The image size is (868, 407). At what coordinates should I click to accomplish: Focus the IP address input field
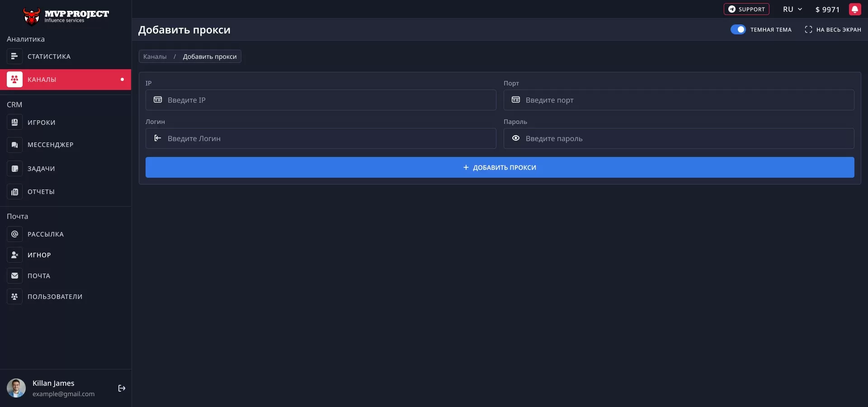click(x=325, y=100)
